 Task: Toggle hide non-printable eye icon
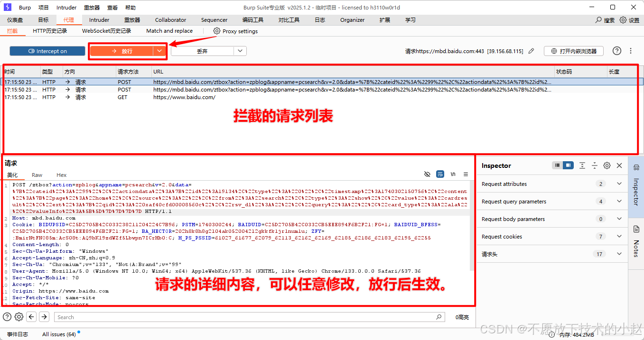coord(427,175)
